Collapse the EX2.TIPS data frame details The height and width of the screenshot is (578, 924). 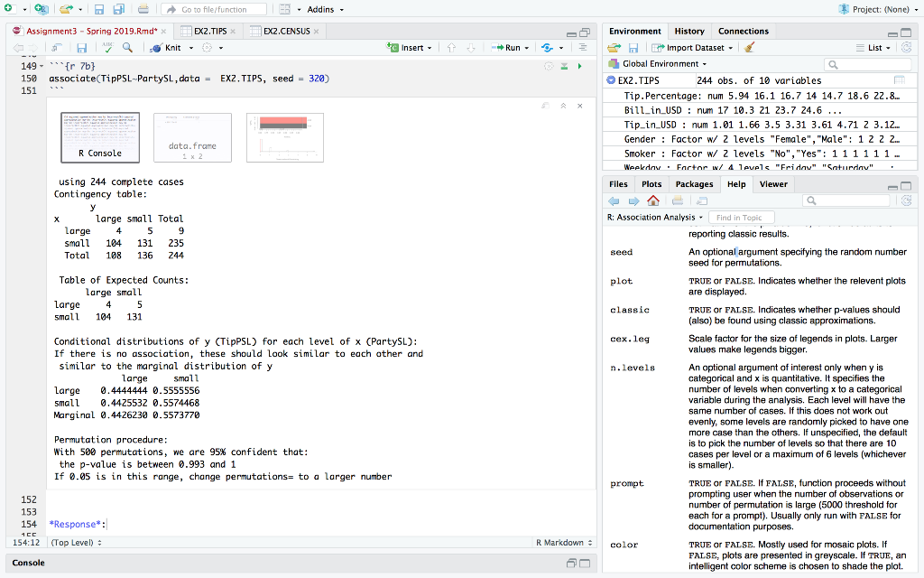tap(611, 80)
